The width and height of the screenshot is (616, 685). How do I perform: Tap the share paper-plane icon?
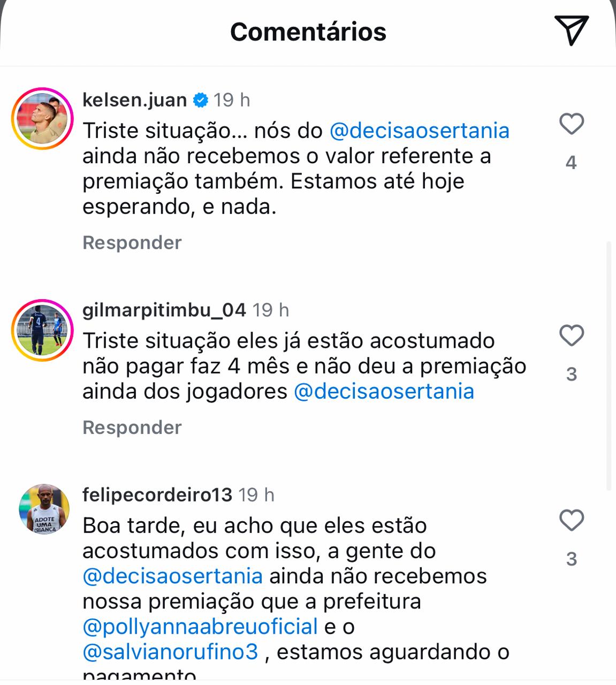coord(571,30)
